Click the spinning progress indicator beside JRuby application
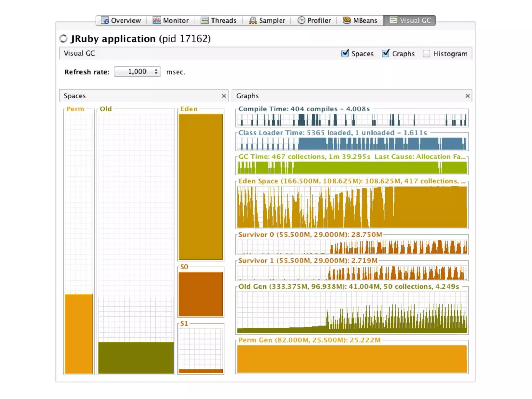This screenshot has width=532, height=399. (x=63, y=39)
